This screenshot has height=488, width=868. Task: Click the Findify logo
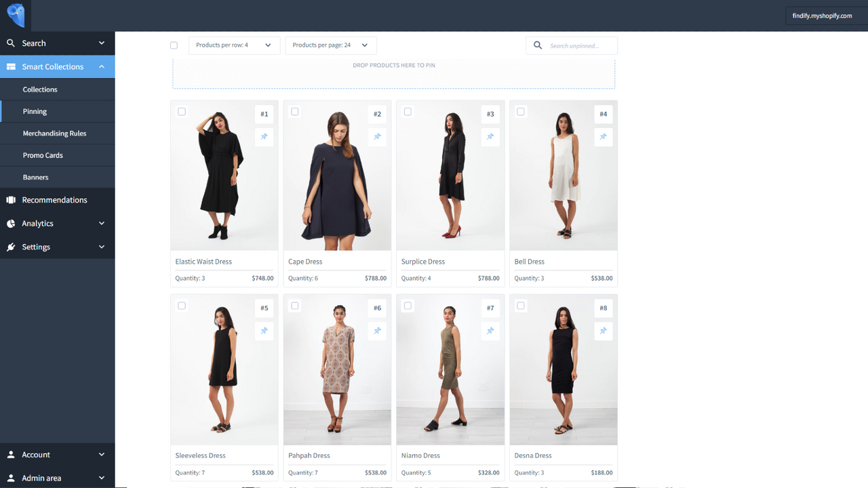[15, 15]
